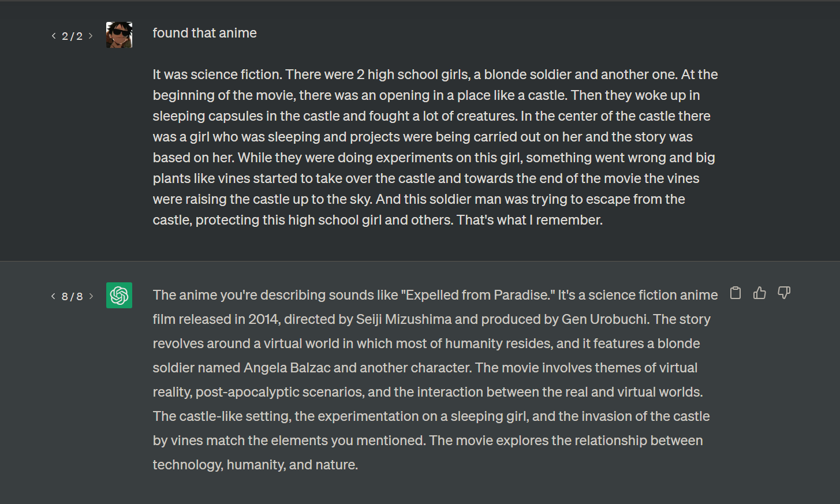Go to previous version of user message

click(x=54, y=36)
